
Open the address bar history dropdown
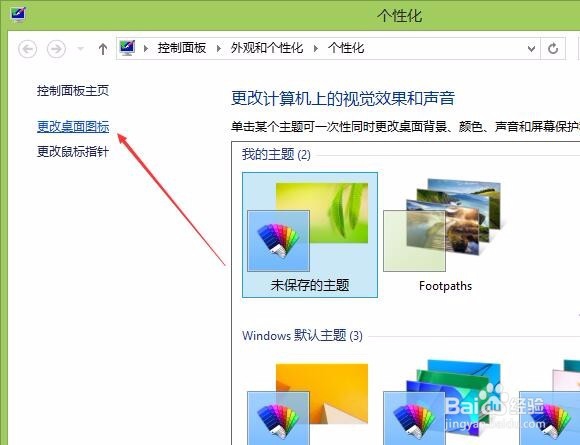coord(531,48)
